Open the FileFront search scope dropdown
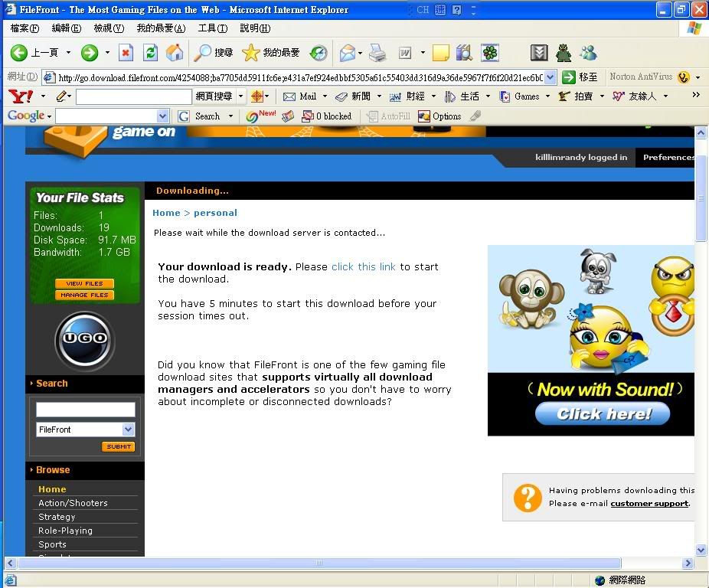 (129, 430)
